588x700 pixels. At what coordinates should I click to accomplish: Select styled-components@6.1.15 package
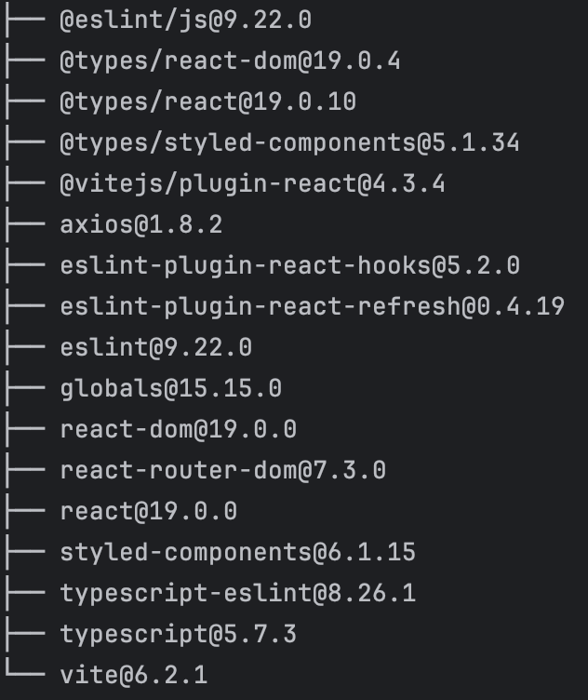coord(238,553)
